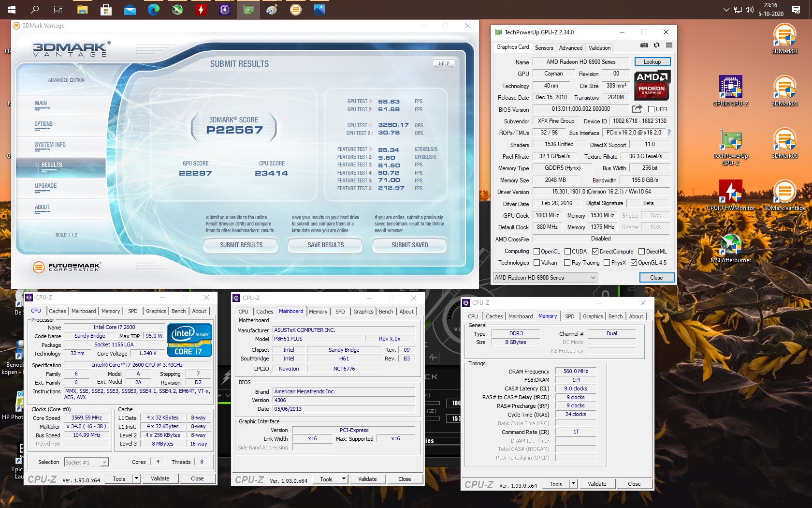Screen dimensions: 812x508
Task: Click the Close button in GPU-Z
Action: (656, 278)
